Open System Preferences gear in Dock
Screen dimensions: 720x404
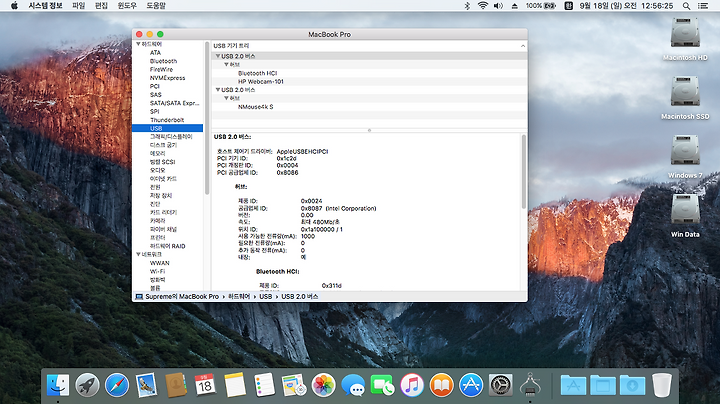point(501,385)
